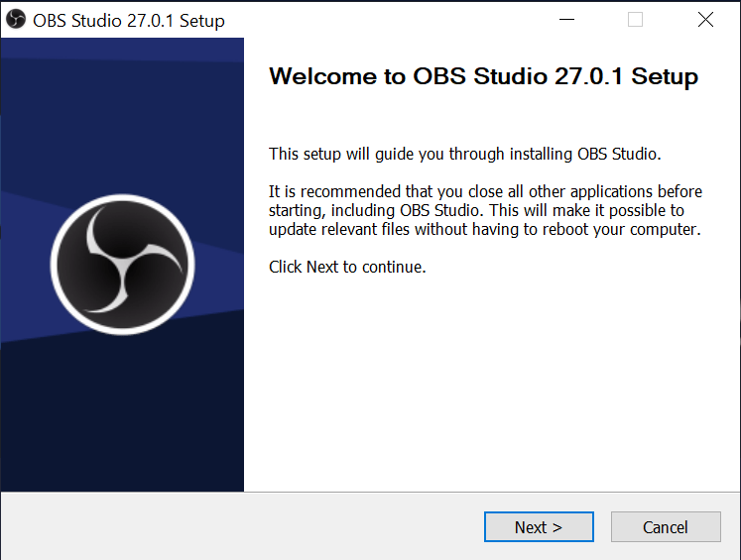Click the small OBS icon in title bar

tap(15, 20)
